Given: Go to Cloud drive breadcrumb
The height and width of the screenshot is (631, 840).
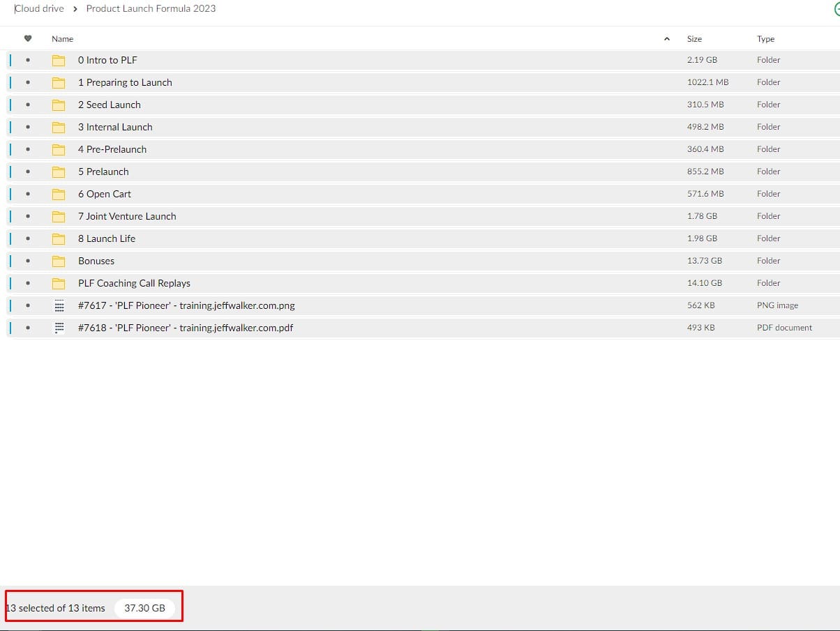Looking at the screenshot, I should click(x=39, y=8).
